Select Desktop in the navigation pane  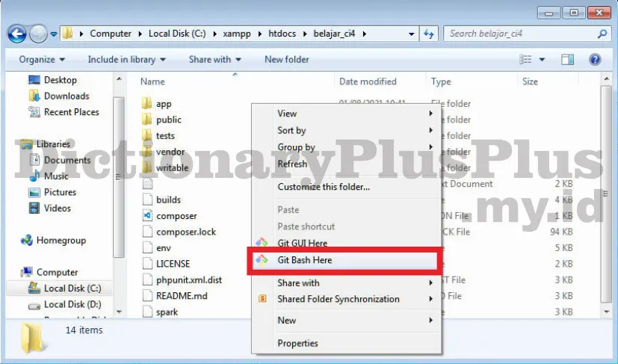click(x=53, y=80)
